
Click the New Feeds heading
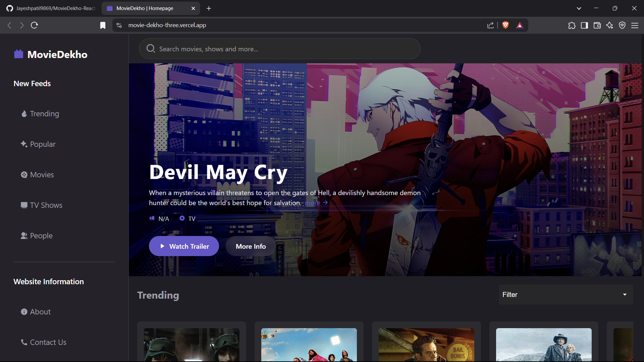[x=32, y=83]
